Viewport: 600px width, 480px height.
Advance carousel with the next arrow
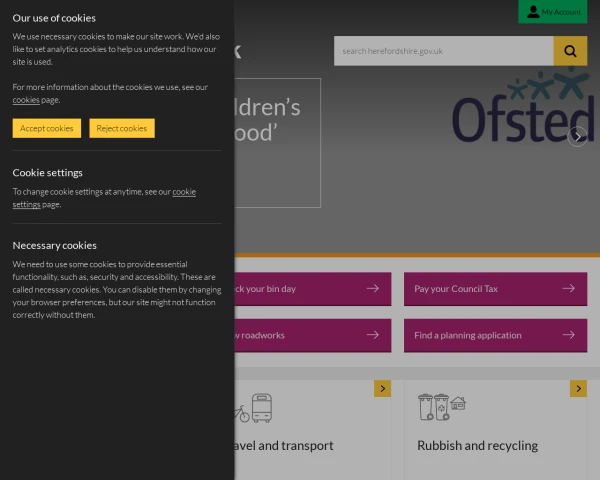[x=577, y=137]
